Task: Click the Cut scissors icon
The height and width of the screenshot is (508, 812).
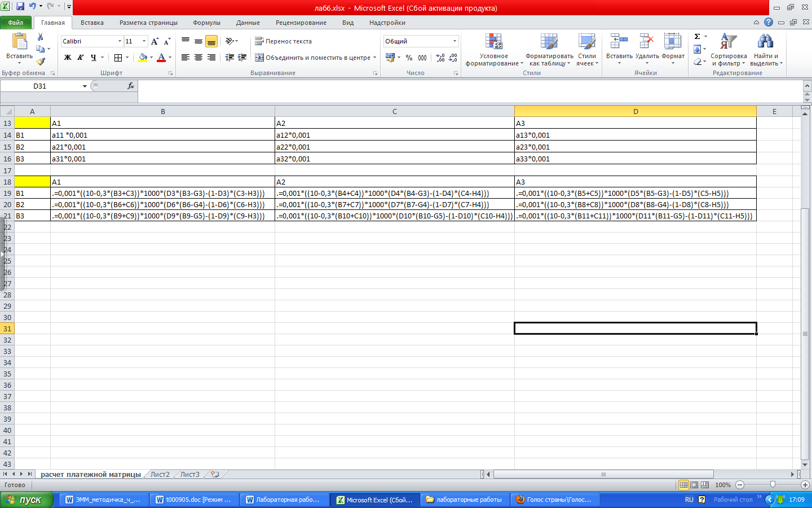Action: (40, 37)
